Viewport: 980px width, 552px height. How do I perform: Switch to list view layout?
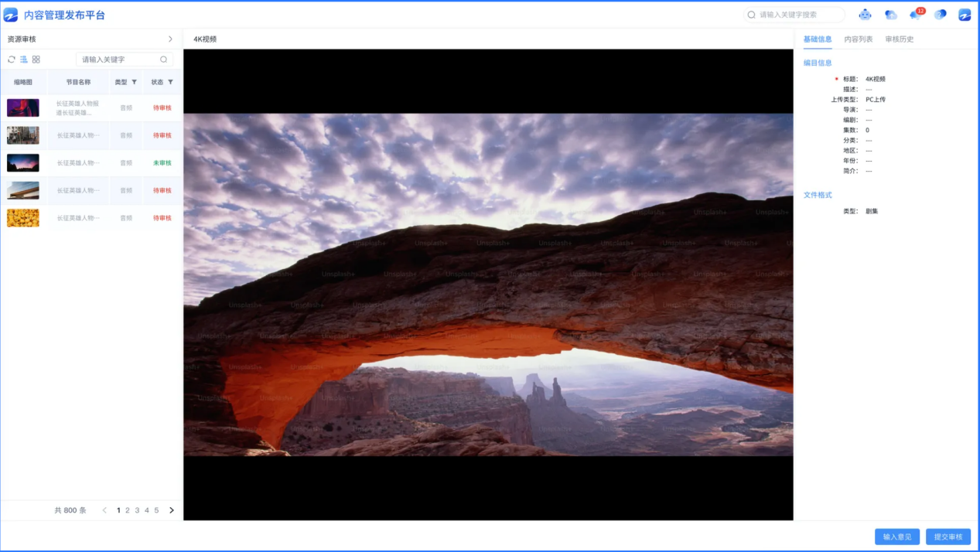click(x=24, y=60)
